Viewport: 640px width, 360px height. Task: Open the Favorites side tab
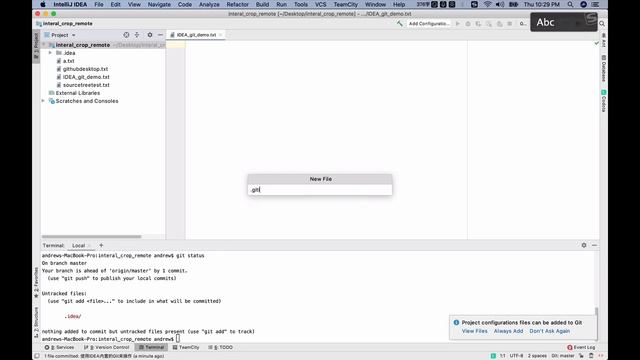(x=36, y=282)
